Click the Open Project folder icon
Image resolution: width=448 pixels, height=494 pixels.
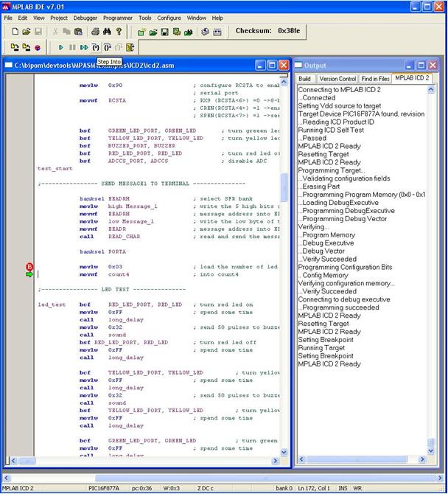153,32
